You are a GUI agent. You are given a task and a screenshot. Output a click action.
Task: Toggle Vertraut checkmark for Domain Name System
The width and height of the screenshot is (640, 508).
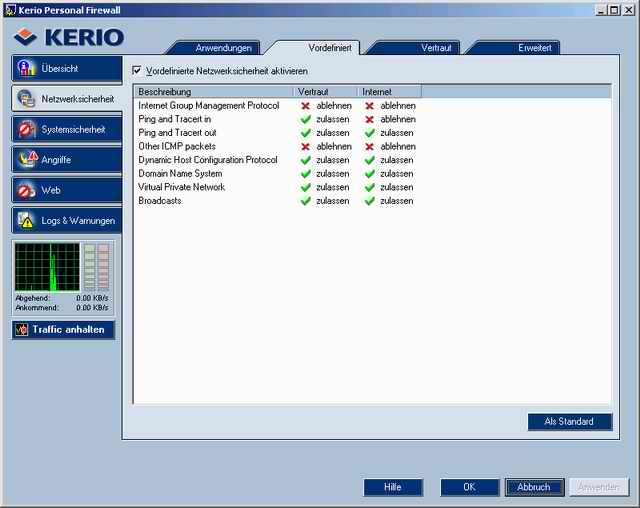[x=305, y=174]
